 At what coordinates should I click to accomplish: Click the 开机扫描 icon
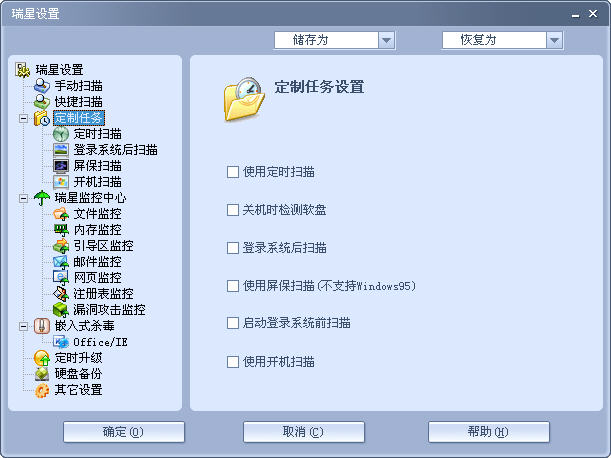click(x=61, y=182)
